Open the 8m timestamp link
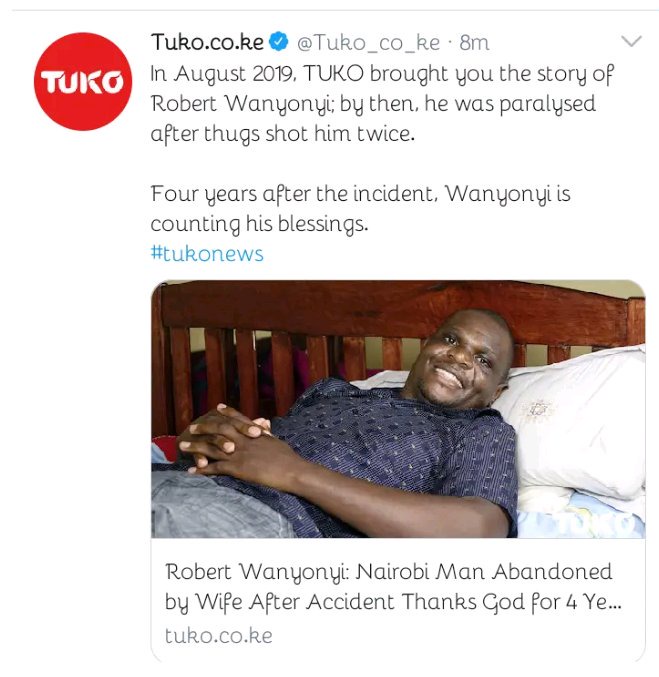659x677 pixels. pyautogui.click(x=474, y=43)
